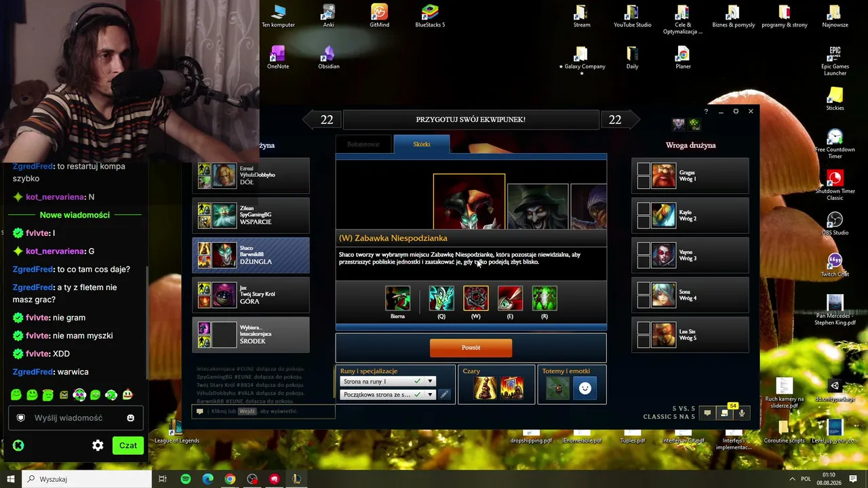Switch to the Bohaterowie tab
Image resolution: width=868 pixels, height=488 pixels.
[x=363, y=144]
